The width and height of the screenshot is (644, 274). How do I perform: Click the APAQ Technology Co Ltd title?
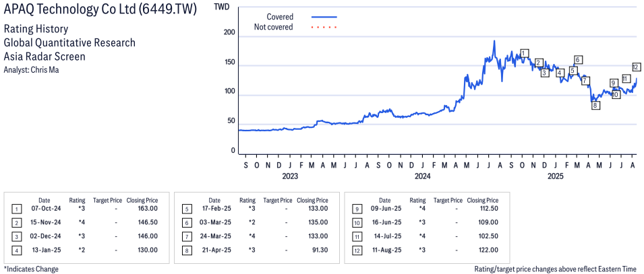pos(100,9)
